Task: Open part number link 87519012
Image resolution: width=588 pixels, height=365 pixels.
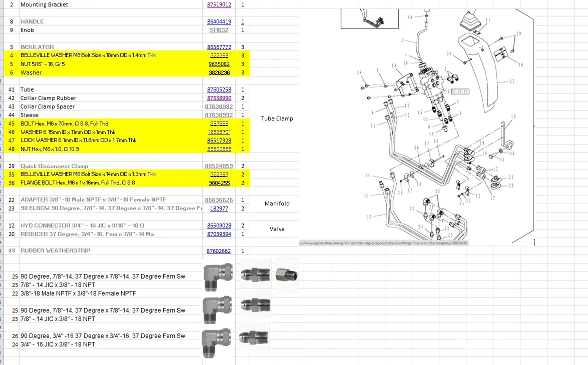Action: [x=219, y=4]
